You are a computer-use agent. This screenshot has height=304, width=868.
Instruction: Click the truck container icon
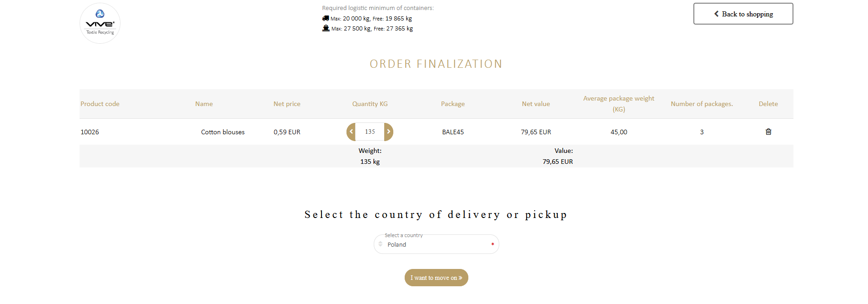pyautogui.click(x=326, y=19)
